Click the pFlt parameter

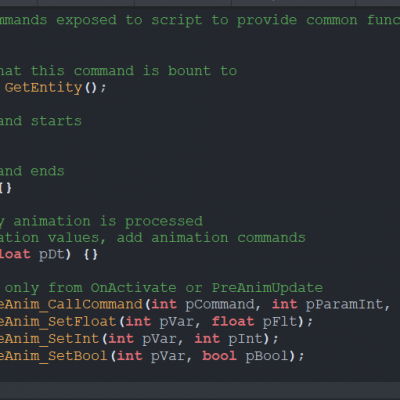(279, 322)
